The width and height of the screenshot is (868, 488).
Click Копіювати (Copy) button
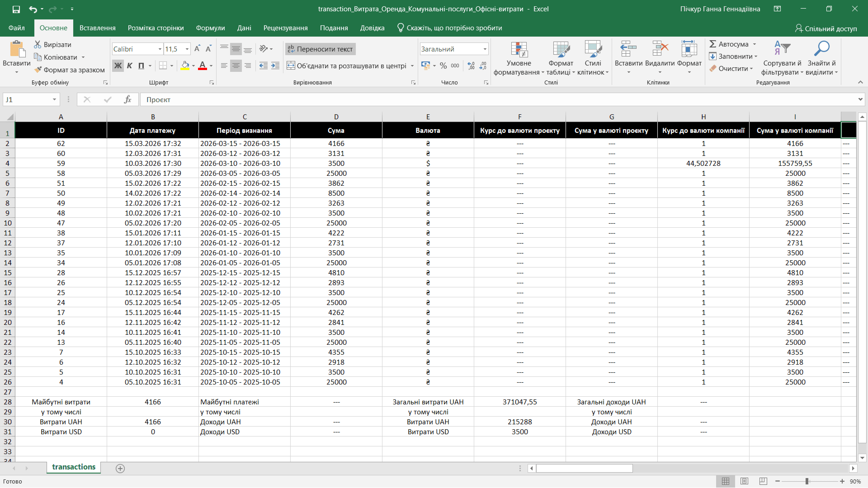pos(56,57)
